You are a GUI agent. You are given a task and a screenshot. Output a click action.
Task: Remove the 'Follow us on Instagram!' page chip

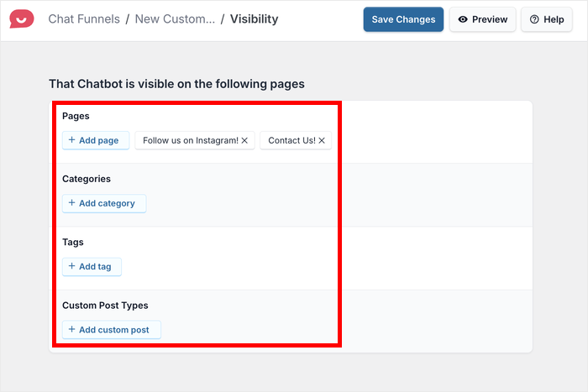click(x=244, y=141)
